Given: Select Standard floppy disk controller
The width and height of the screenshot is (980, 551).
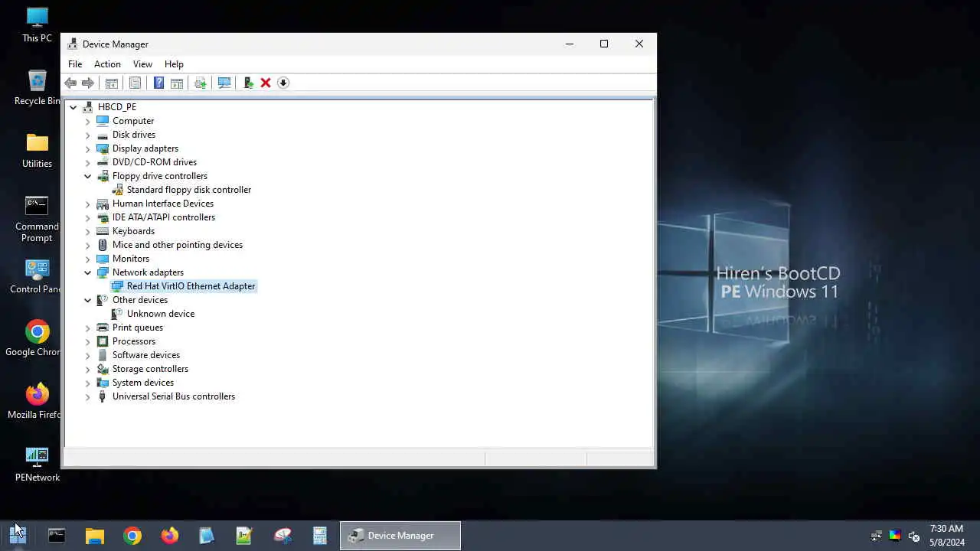Looking at the screenshot, I should point(189,190).
